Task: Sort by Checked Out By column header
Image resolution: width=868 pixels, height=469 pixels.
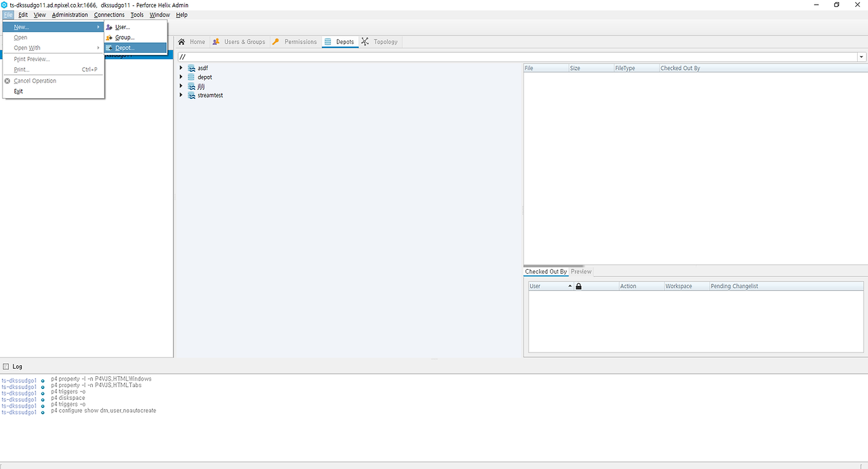Action: (763, 68)
